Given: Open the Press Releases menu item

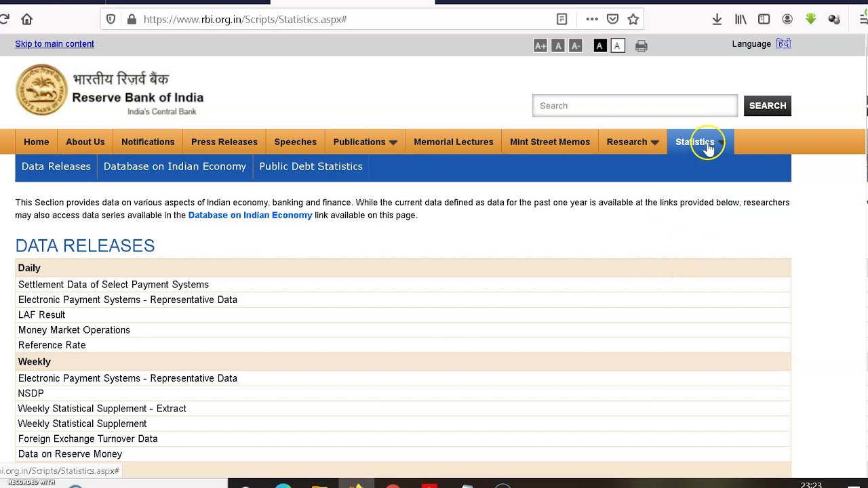Looking at the screenshot, I should tap(224, 142).
